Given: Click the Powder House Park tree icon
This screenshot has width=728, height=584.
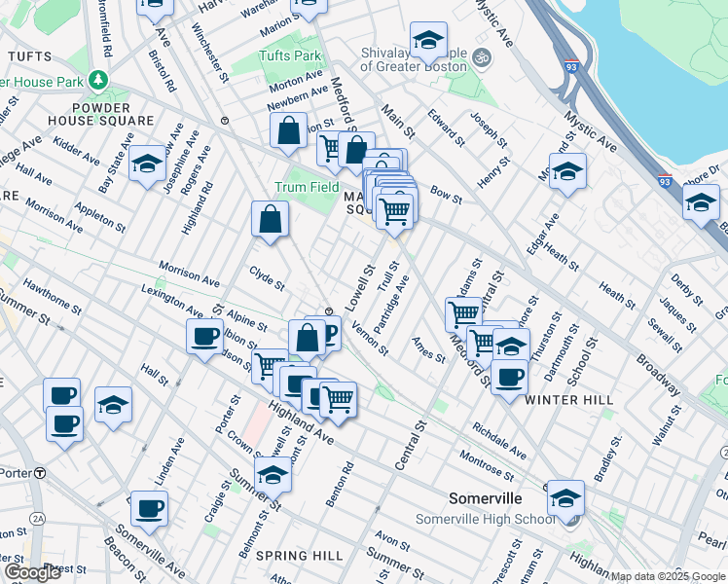Looking at the screenshot, I should [x=98, y=80].
